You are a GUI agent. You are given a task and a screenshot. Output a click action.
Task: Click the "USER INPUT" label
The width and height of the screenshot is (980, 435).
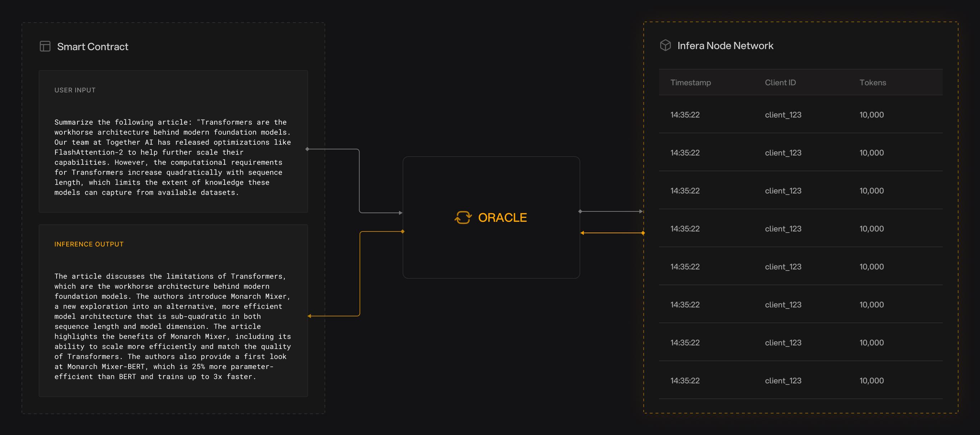pyautogui.click(x=75, y=90)
